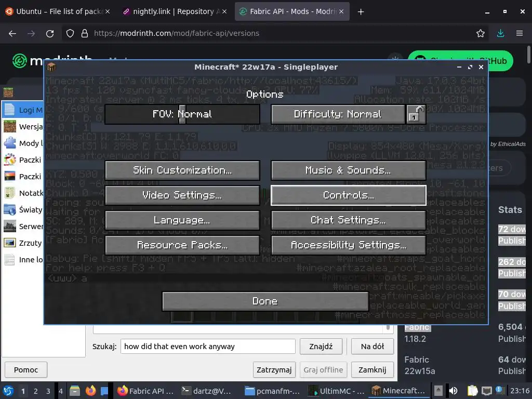Click the Minecraft window title icon
This screenshot has width=532, height=399.
coord(51,67)
